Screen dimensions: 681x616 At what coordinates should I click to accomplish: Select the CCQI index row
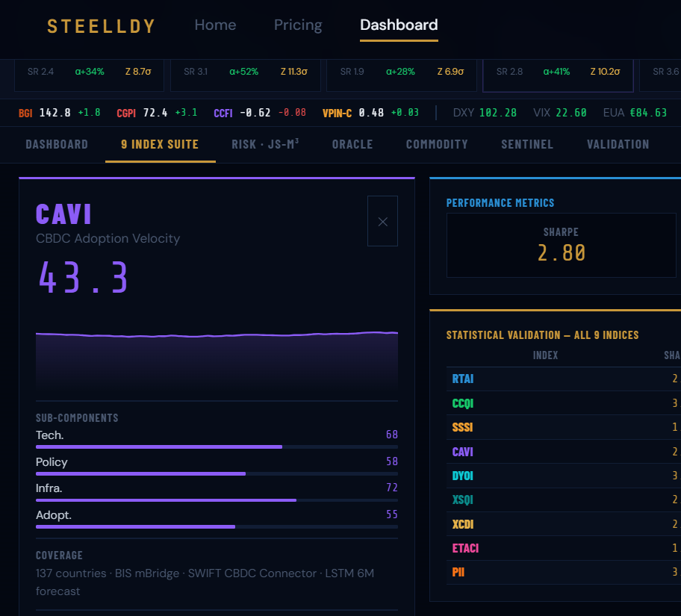point(564,403)
